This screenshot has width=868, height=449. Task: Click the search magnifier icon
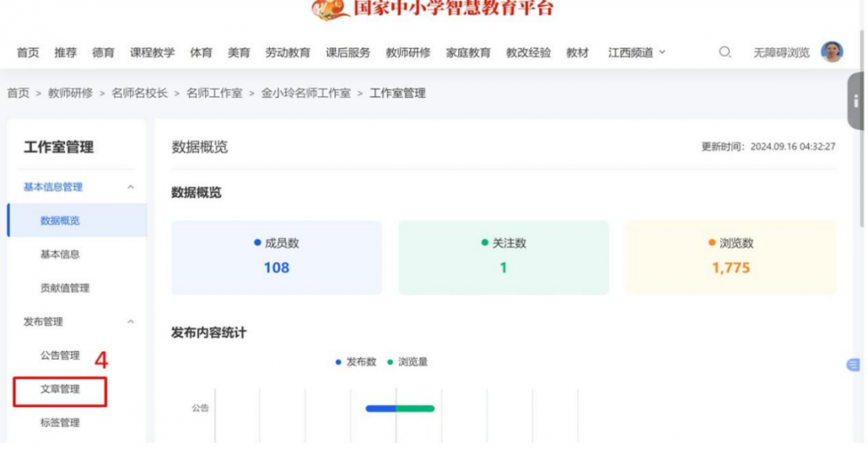tap(725, 53)
